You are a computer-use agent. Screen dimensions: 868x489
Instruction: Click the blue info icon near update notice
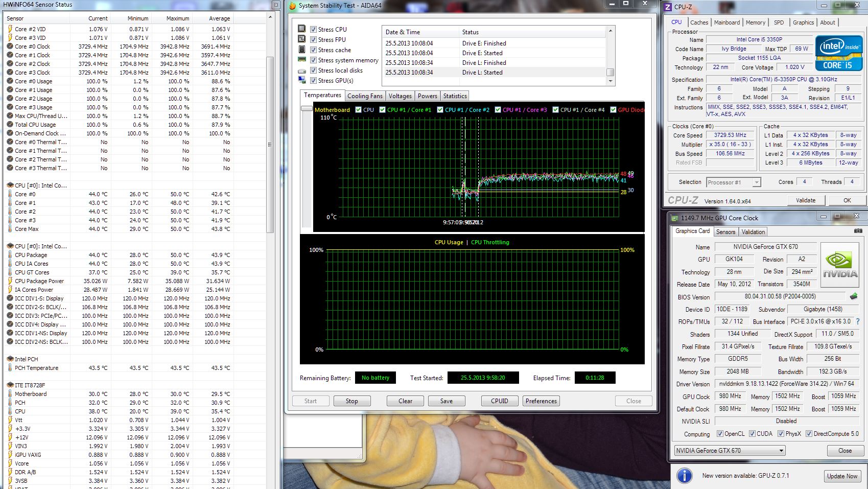(684, 476)
